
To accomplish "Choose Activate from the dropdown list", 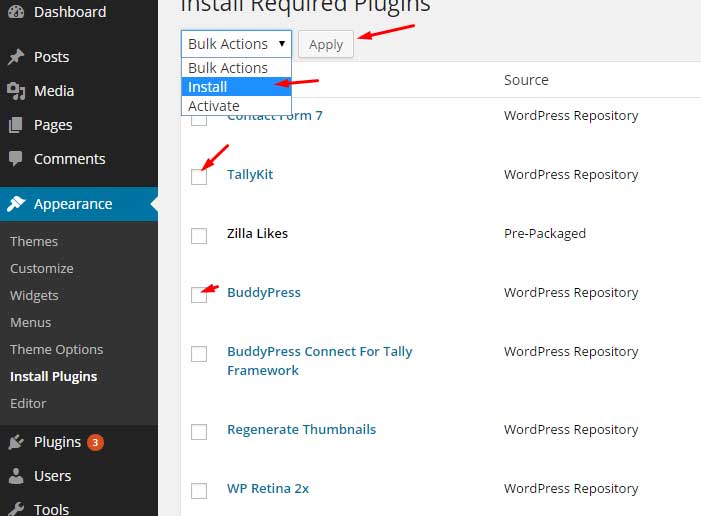I will [x=236, y=106].
